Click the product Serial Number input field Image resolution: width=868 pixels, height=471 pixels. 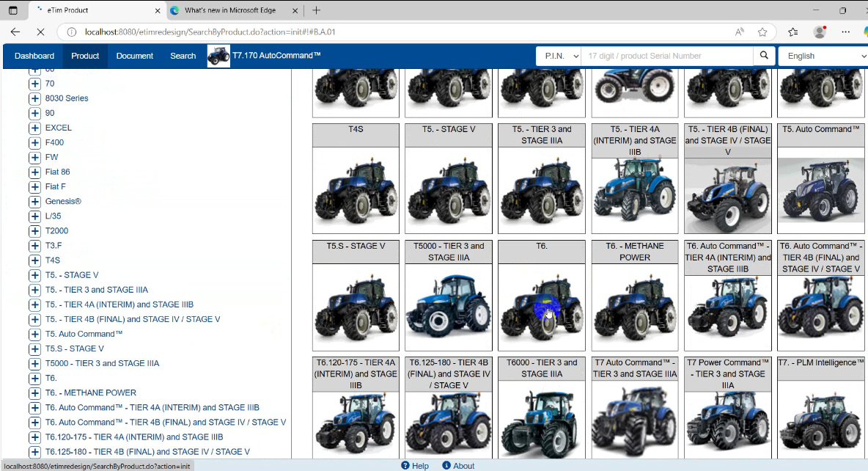click(667, 56)
